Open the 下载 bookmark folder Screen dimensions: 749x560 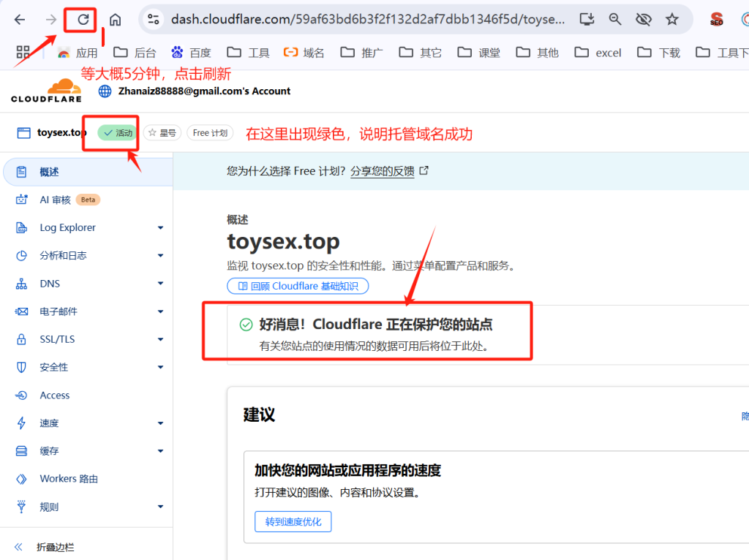click(659, 53)
